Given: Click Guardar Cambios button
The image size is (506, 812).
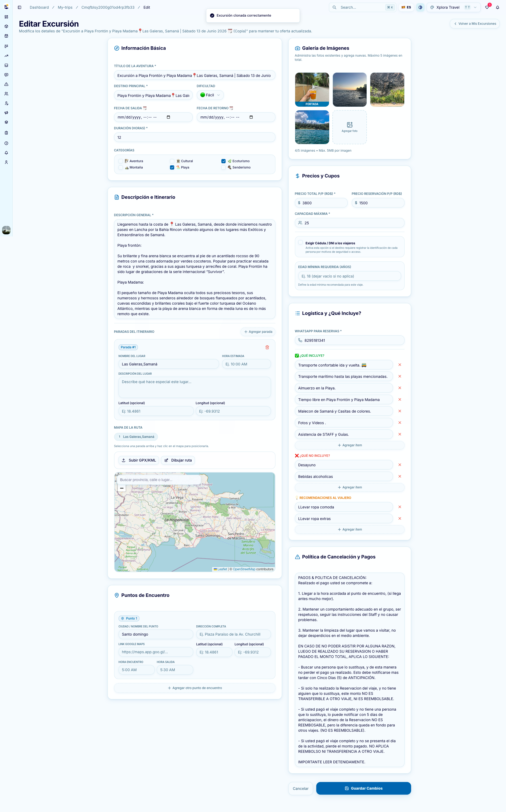Looking at the screenshot, I should (363, 788).
